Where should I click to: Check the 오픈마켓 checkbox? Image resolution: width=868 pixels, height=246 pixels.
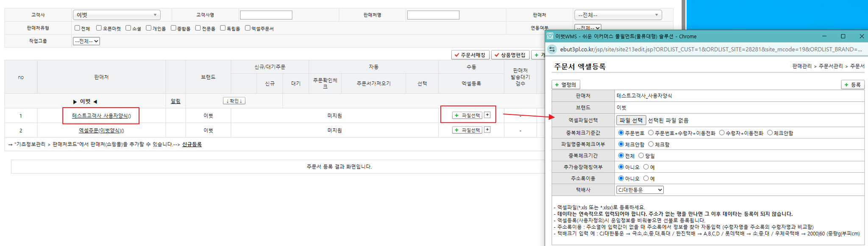pyautogui.click(x=99, y=28)
